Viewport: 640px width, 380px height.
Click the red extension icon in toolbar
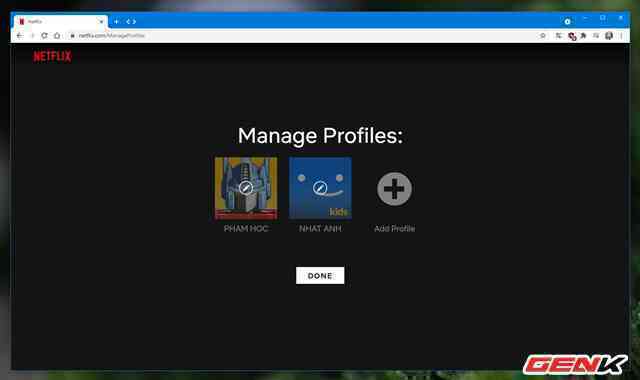572,36
